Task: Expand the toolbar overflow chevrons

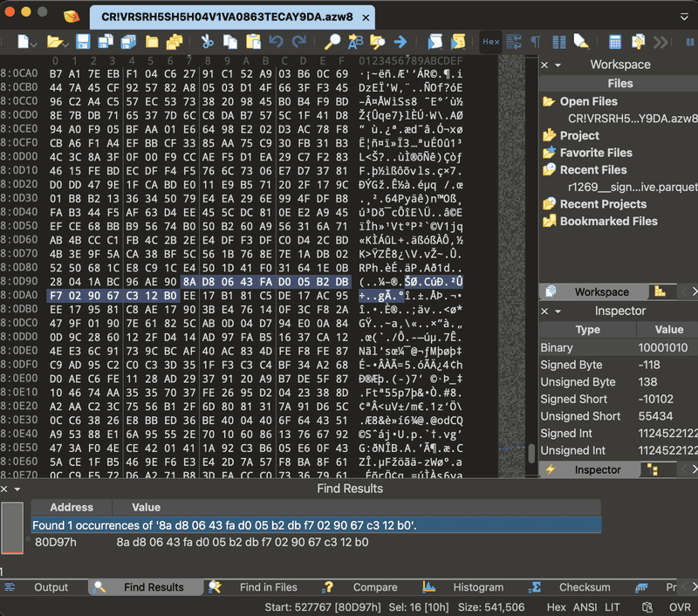Action: 660,42
